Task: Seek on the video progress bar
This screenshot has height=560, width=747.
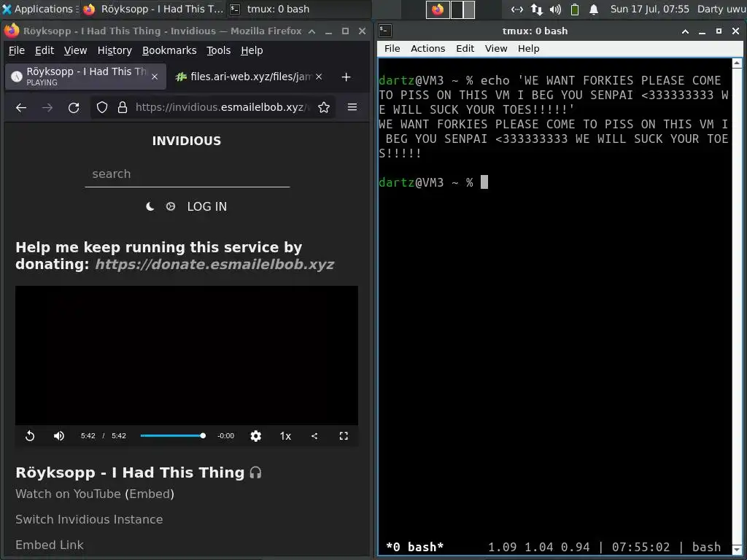Action: (172, 436)
